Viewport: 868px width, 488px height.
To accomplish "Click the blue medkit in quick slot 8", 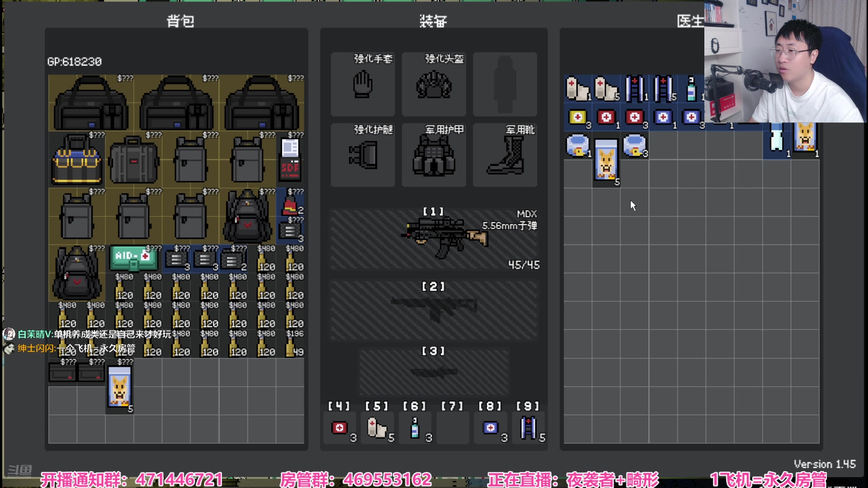I will pyautogui.click(x=491, y=428).
